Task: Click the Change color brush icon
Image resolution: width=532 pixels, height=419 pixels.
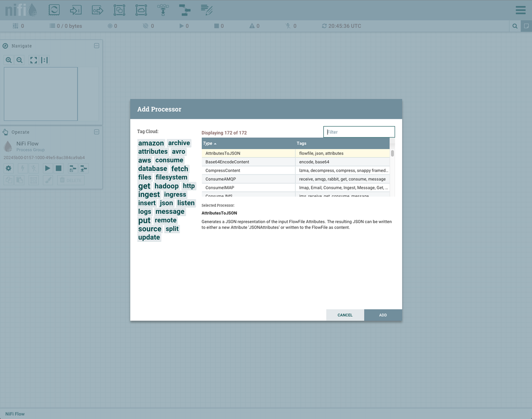Action: coord(48,180)
